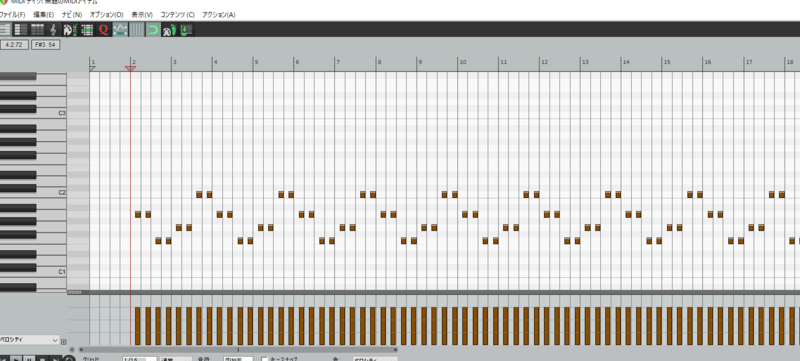Click the F#3 54 pitch readout
Viewport: 800px width, 361px height.
point(45,45)
